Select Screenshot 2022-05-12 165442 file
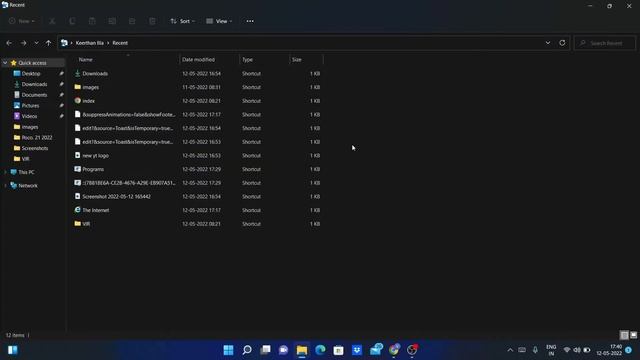 click(116, 197)
